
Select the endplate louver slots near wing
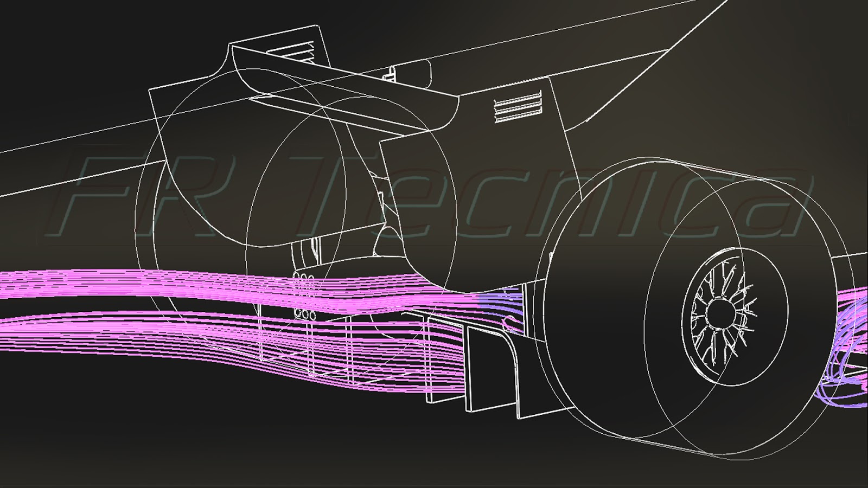pos(519,106)
